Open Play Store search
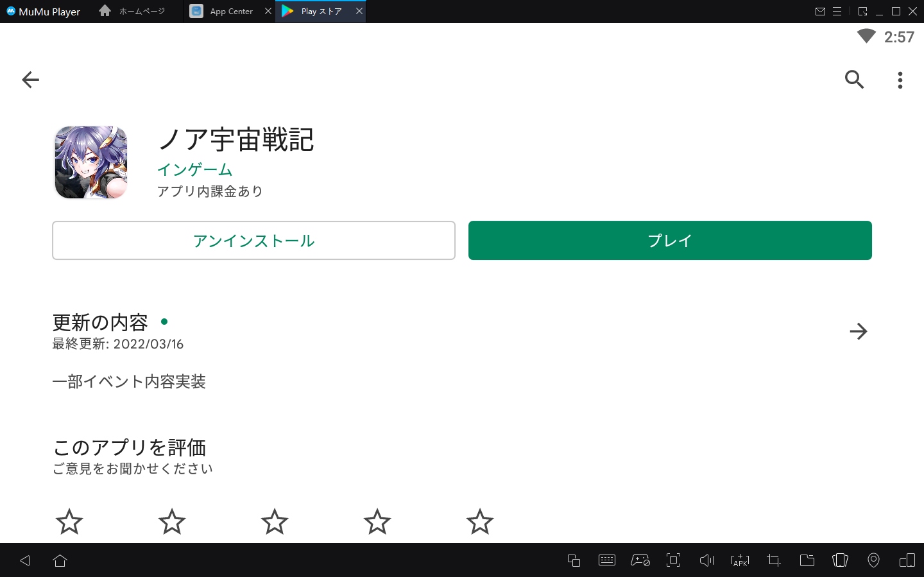 (854, 80)
